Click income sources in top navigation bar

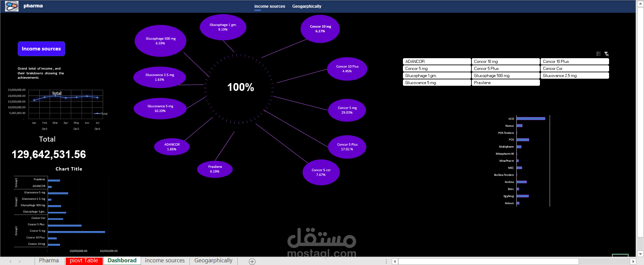270,6
